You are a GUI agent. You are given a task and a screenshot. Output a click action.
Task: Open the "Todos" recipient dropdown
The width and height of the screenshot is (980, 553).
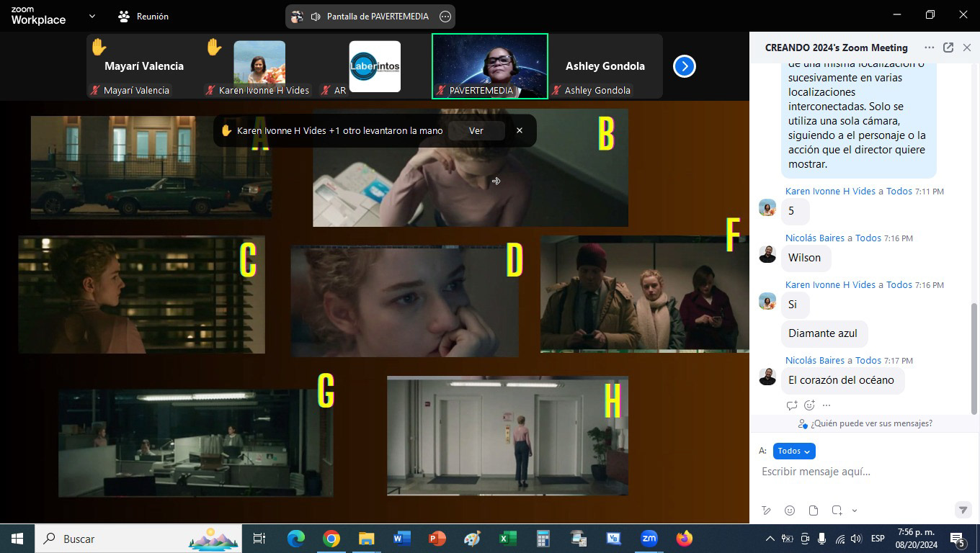793,451
